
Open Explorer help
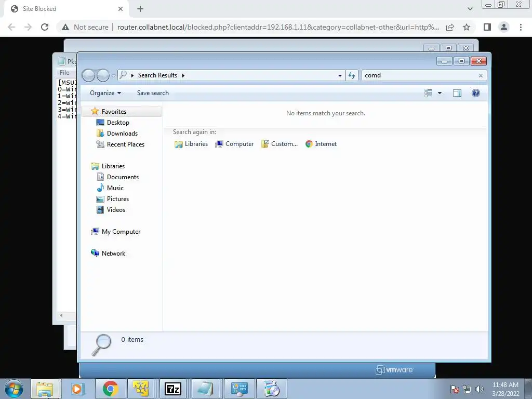pos(476,93)
